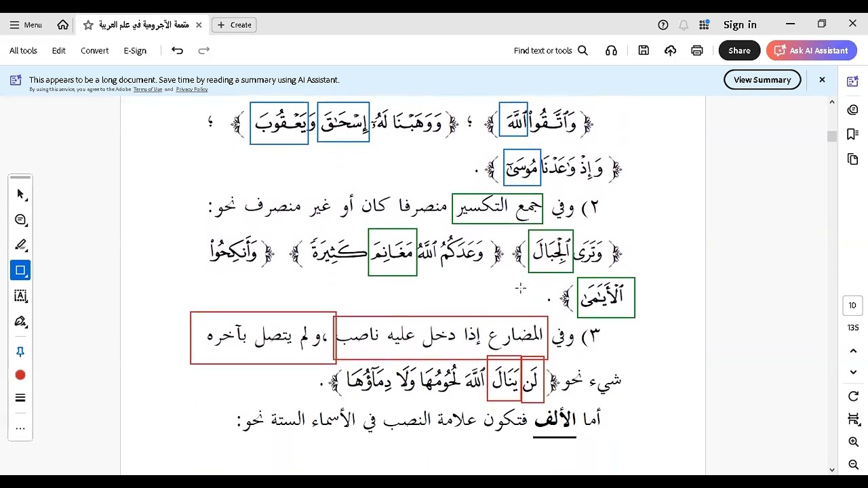Zoom out of the document

853,464
